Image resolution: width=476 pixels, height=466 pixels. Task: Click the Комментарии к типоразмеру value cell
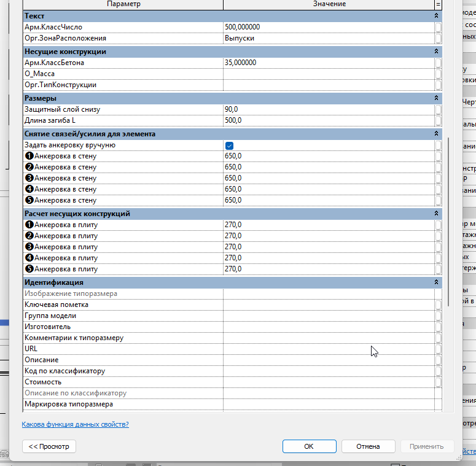coord(329,338)
